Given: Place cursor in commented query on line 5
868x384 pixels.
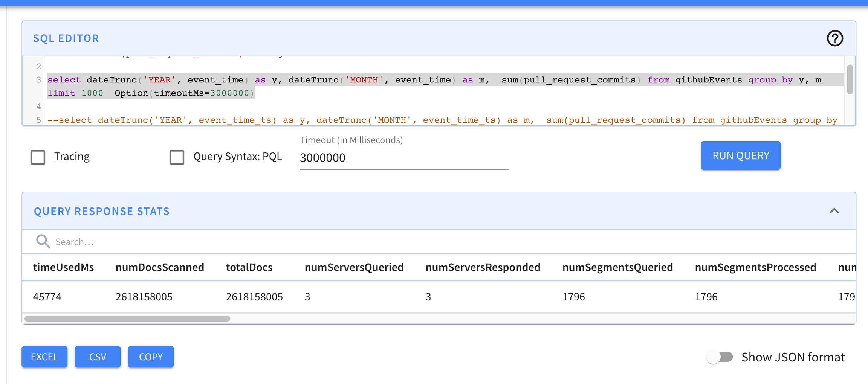Looking at the screenshot, I should 414,120.
